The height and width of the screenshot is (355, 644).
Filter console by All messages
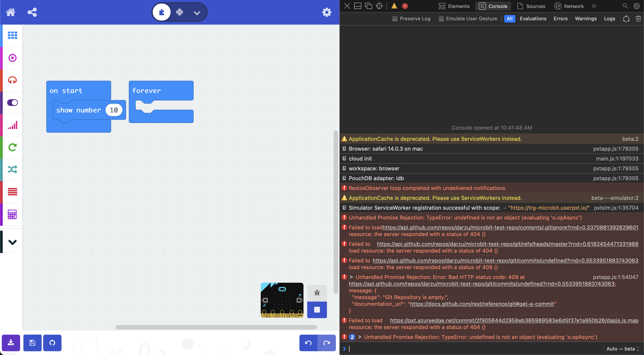[510, 19]
